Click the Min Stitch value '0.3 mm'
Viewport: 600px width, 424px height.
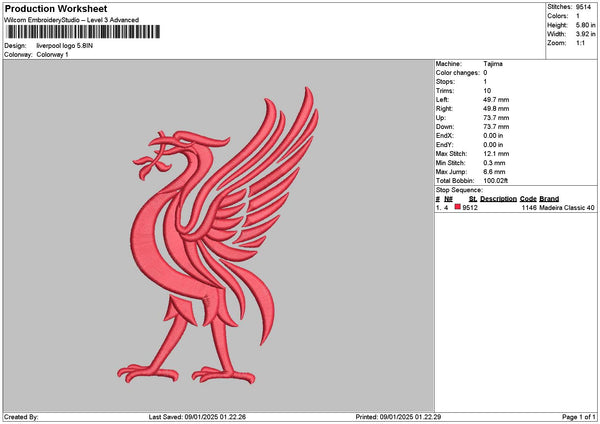click(494, 163)
